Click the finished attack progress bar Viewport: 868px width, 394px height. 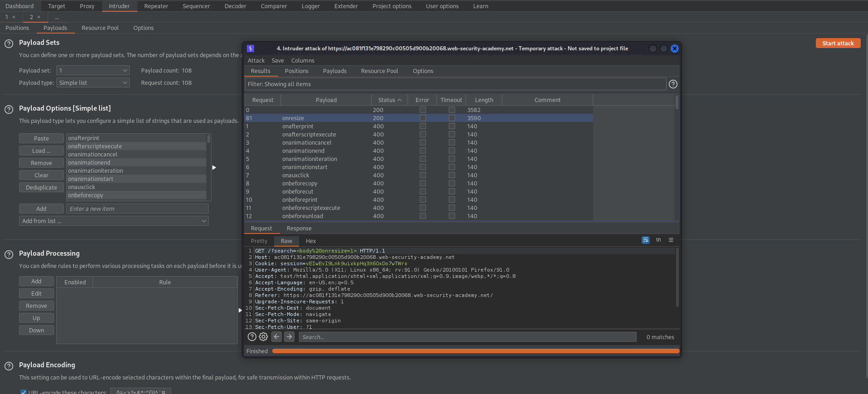pos(476,351)
